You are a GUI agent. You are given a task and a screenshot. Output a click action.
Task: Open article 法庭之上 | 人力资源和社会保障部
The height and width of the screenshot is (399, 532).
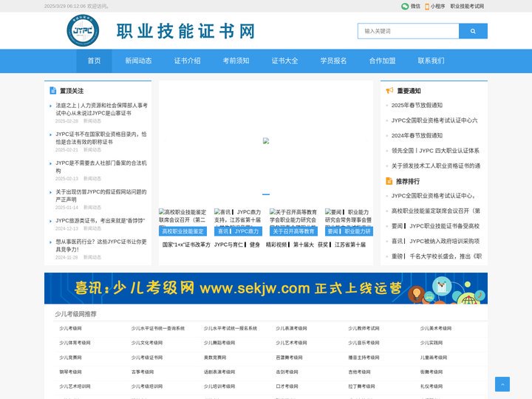click(x=101, y=109)
